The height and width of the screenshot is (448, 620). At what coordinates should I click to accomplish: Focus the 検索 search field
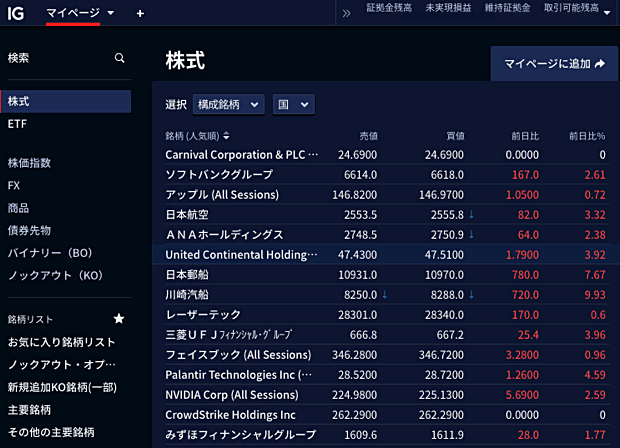[x=66, y=58]
